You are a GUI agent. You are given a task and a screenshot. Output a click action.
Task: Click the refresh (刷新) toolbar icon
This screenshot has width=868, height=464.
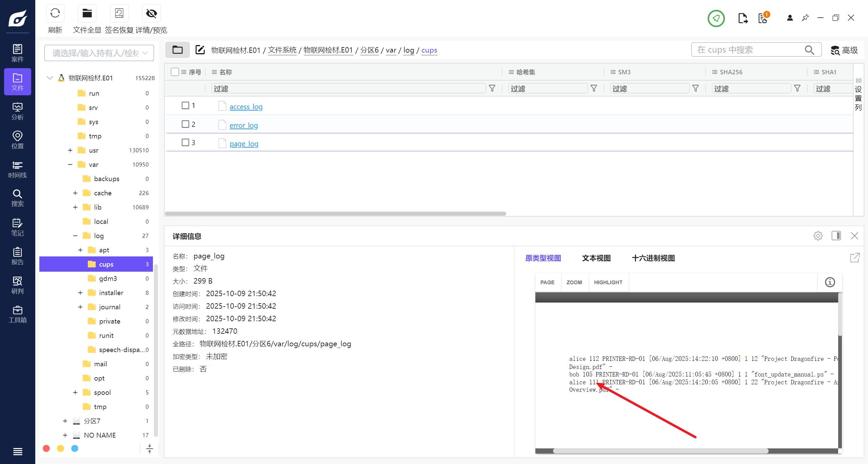point(55,14)
